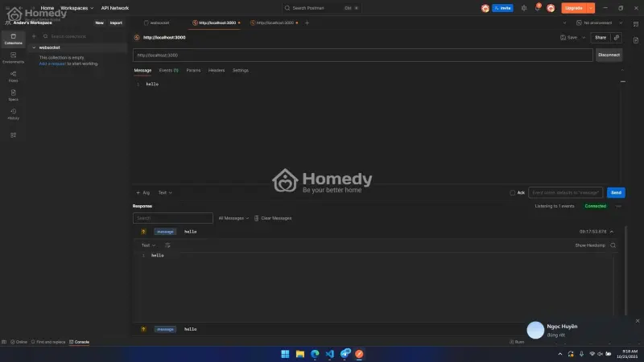Open the settings gear icon in header
Image resolution: width=644 pixels, height=362 pixels.
(524, 8)
